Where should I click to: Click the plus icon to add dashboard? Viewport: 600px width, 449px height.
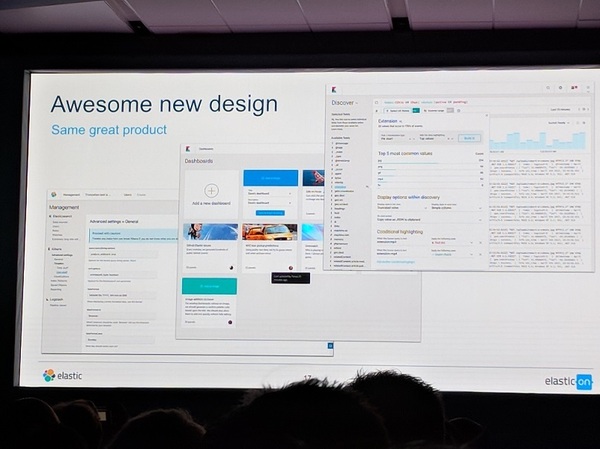pos(211,190)
